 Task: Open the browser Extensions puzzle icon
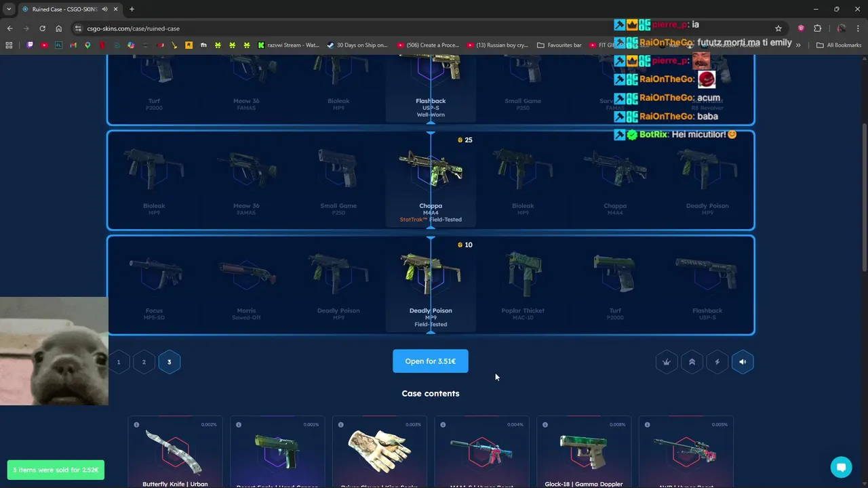point(817,28)
